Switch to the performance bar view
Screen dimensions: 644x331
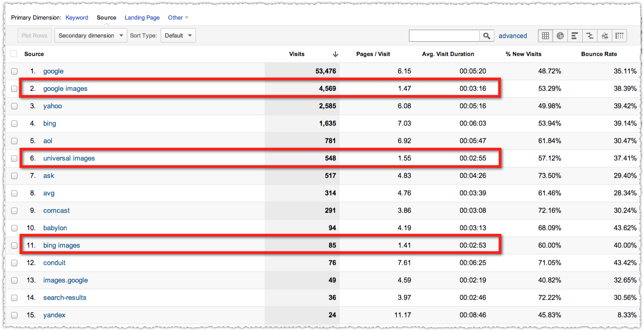(575, 36)
